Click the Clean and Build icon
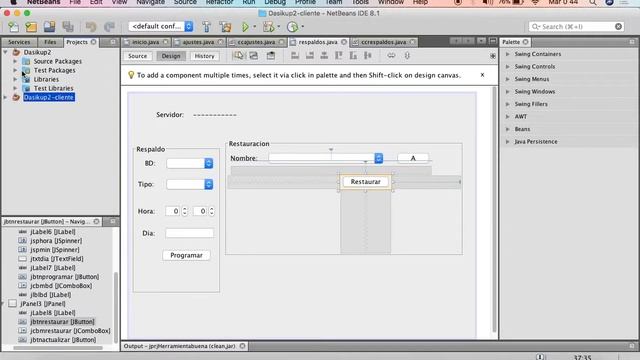Screen dimensions: 640x360 (225, 27)
